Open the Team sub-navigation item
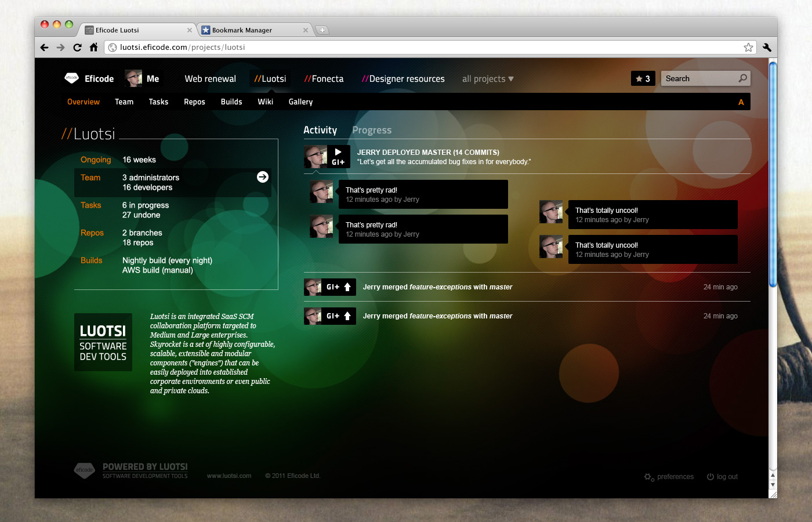The image size is (812, 522). pyautogui.click(x=124, y=102)
